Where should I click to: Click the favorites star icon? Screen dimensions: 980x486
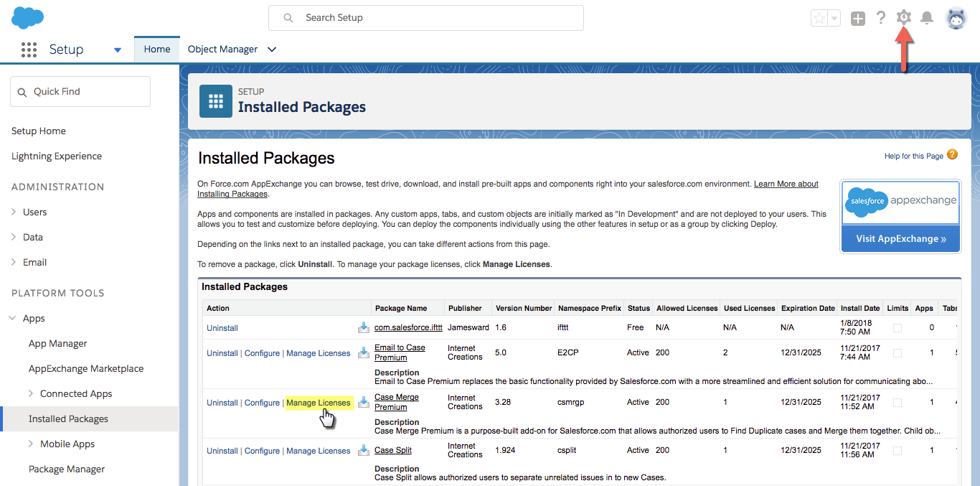[819, 19]
